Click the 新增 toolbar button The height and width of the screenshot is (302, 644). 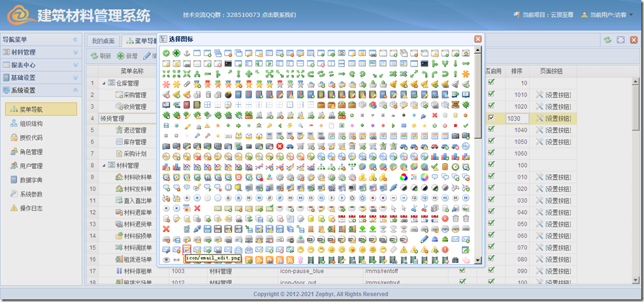(127, 56)
